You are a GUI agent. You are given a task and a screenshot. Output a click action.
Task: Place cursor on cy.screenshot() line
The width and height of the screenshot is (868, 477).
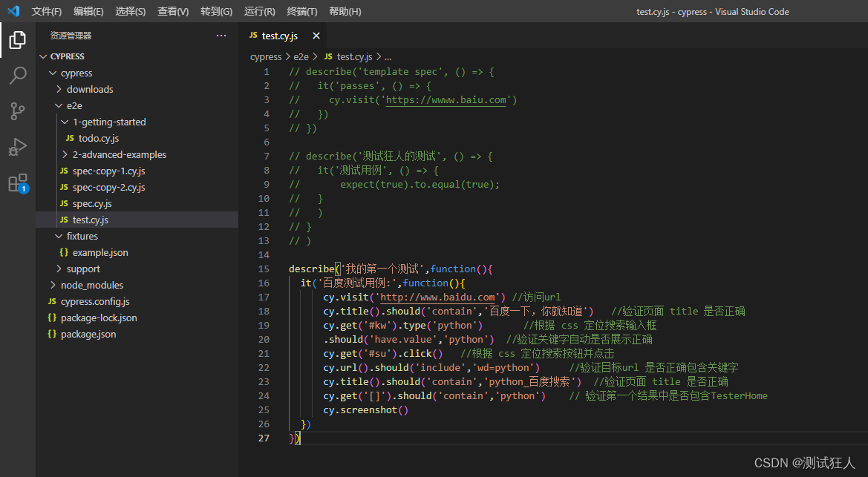366,410
